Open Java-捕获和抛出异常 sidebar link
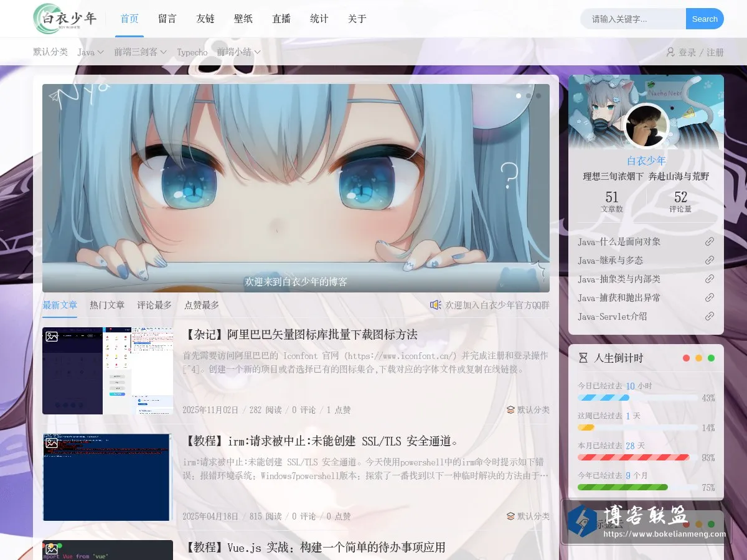This screenshot has width=747, height=560. (619, 297)
